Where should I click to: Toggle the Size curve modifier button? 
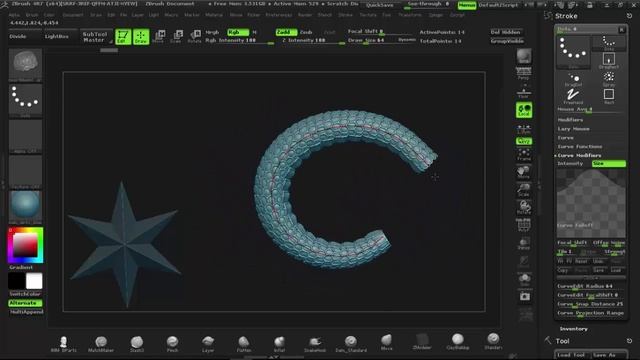[x=609, y=164]
